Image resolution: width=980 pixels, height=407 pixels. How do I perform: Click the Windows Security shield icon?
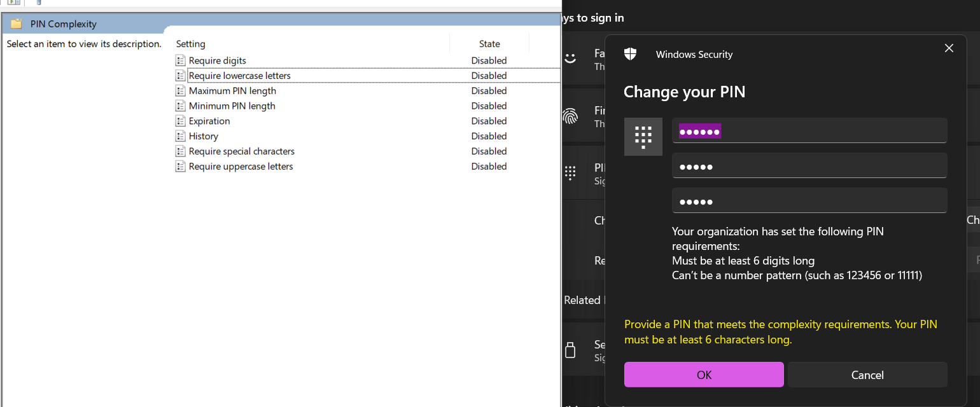(630, 54)
